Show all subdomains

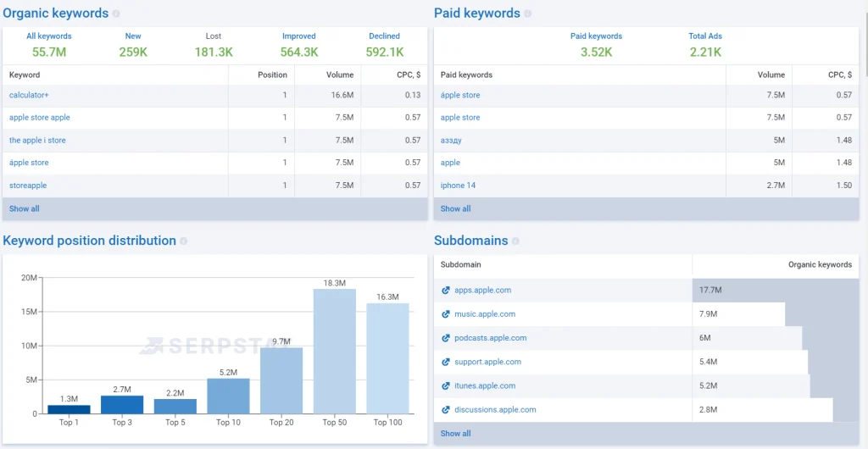coord(455,434)
